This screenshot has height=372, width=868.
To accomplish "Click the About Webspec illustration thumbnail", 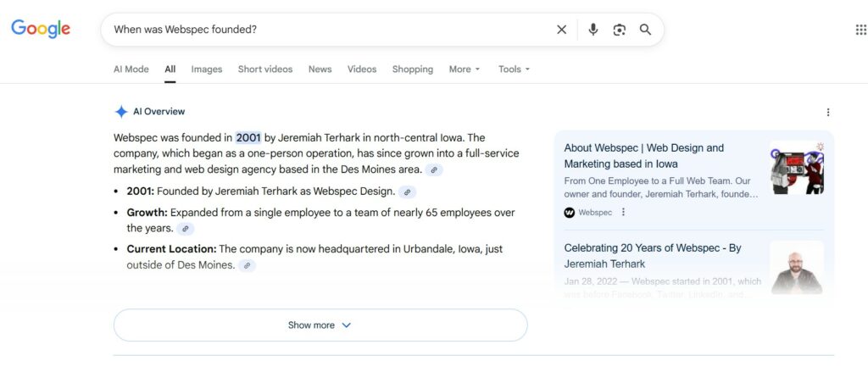I will pyautogui.click(x=797, y=168).
